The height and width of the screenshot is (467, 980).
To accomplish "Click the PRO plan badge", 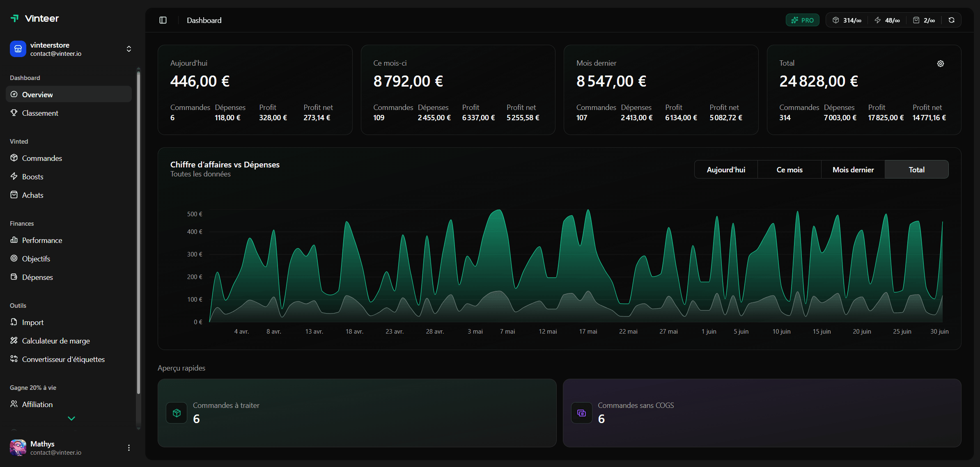I will [802, 20].
